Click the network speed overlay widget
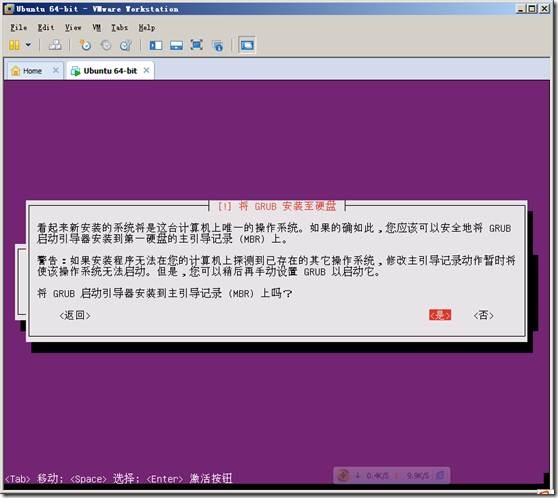 (x=392, y=475)
